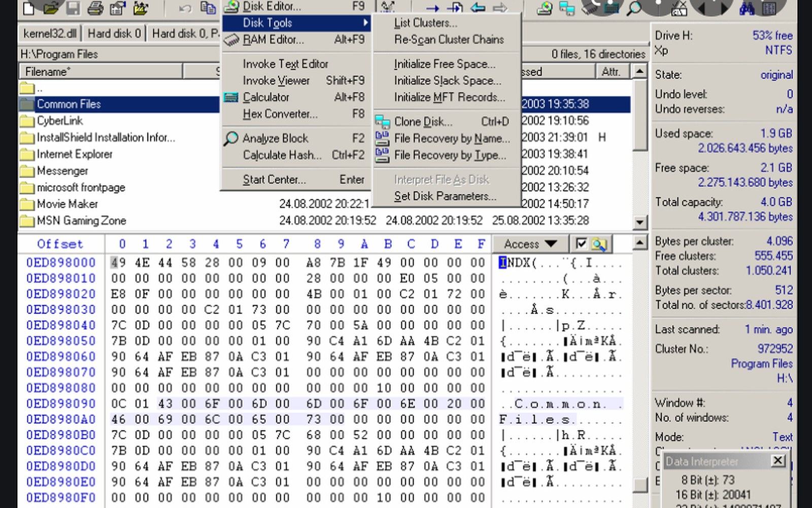Image resolution: width=812 pixels, height=508 pixels.
Task: Toggle the checkbox next to Access
Action: coord(581,244)
